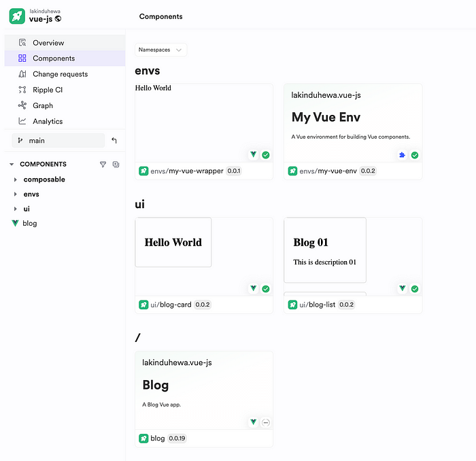Image resolution: width=476 pixels, height=461 pixels.
Task: Open the ui/blog-list component link
Action: (318, 305)
